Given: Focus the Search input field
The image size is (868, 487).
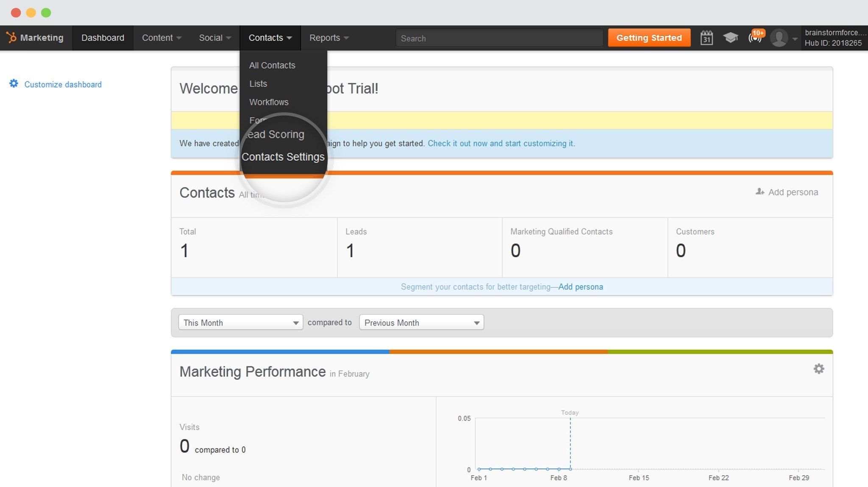Looking at the screenshot, I should pos(499,38).
